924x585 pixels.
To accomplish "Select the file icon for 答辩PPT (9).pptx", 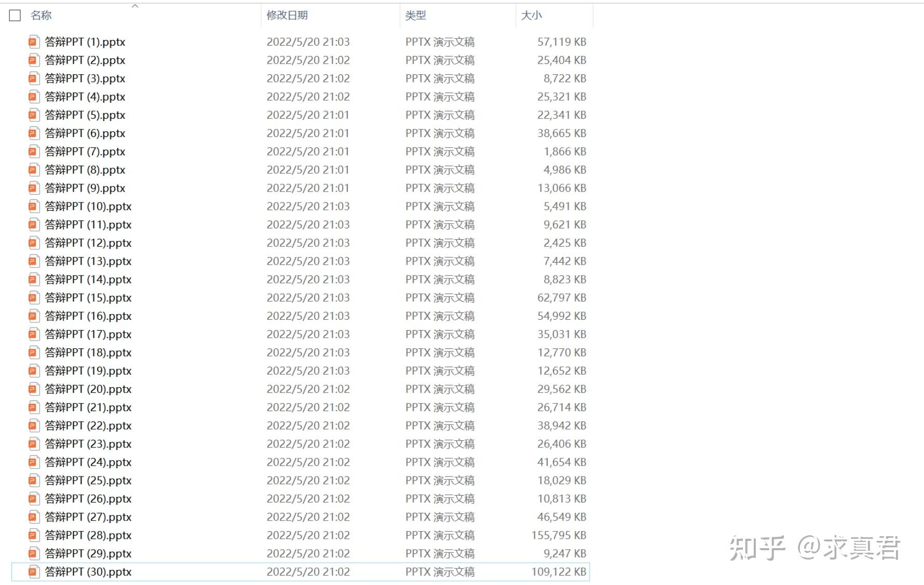I will click(x=34, y=188).
